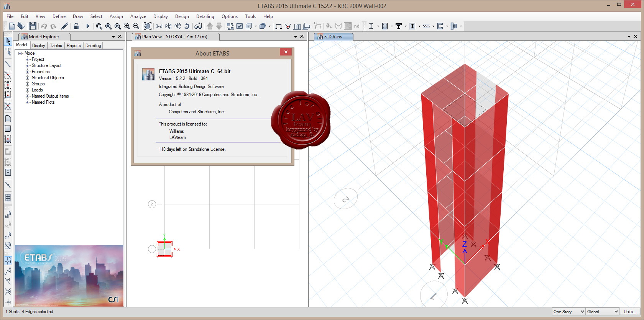Set elevation view with elv icon
Viewport: 644px width, 320px height.
(x=177, y=26)
